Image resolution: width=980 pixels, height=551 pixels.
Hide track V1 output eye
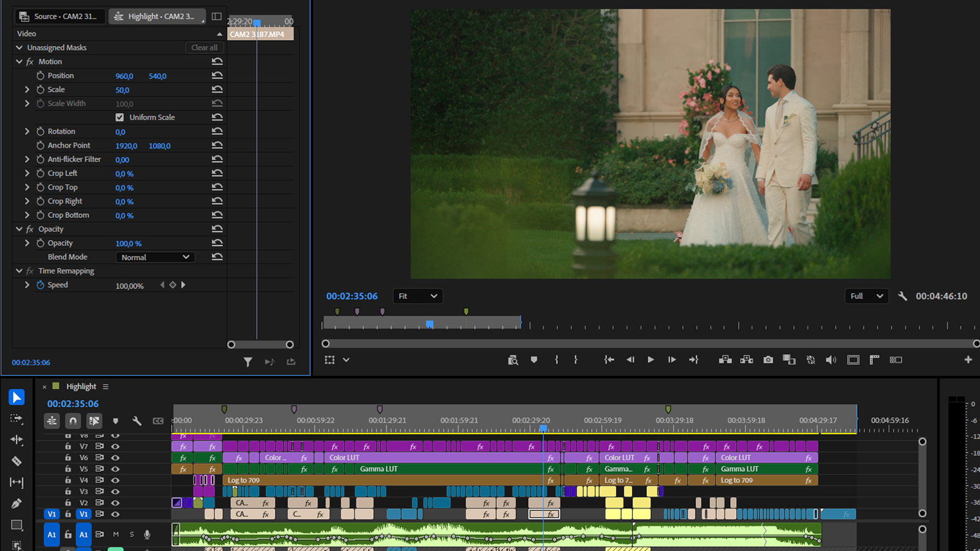(x=115, y=514)
